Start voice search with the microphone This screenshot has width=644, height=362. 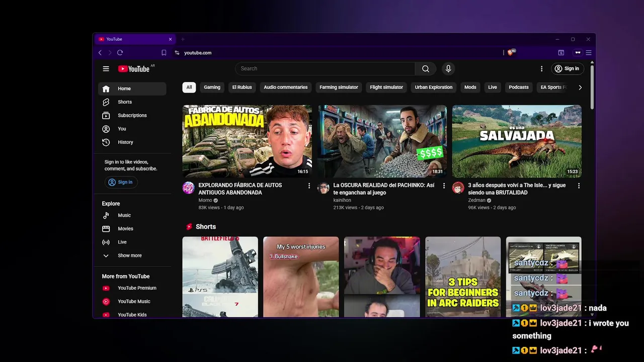tap(448, 69)
